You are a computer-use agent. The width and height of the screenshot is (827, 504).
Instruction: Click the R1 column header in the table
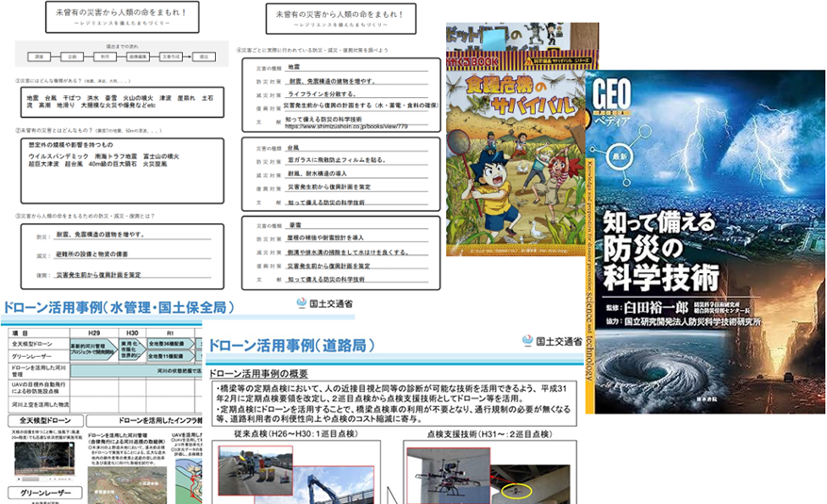coord(171,333)
